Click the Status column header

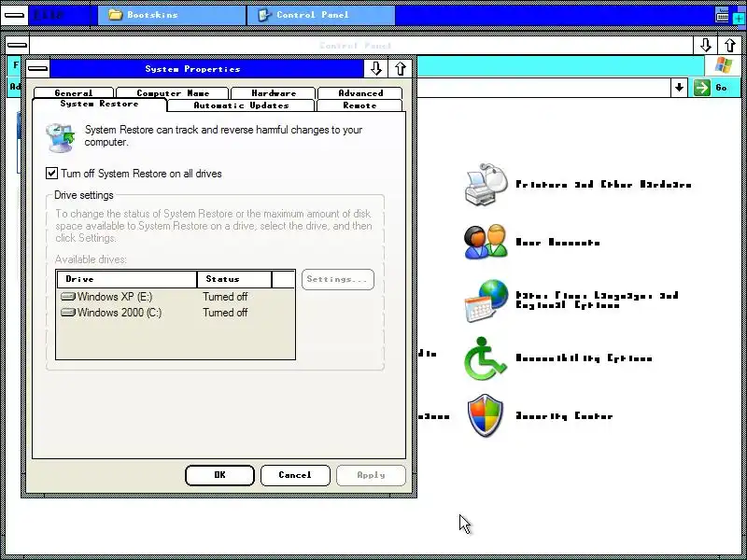(234, 279)
